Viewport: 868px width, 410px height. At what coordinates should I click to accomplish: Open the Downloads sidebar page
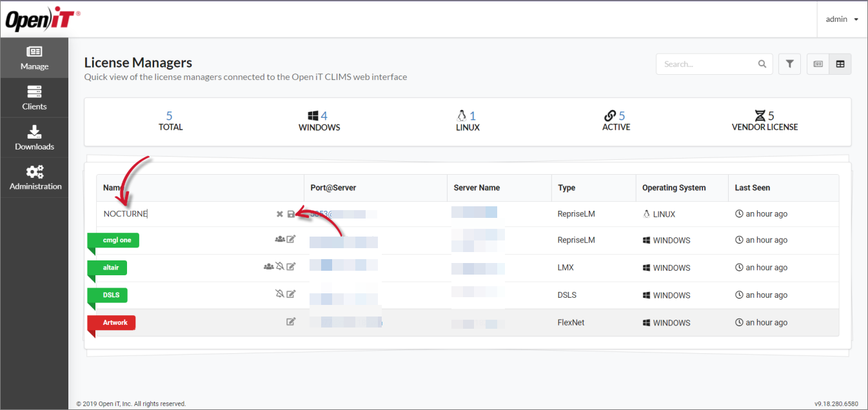(34, 138)
